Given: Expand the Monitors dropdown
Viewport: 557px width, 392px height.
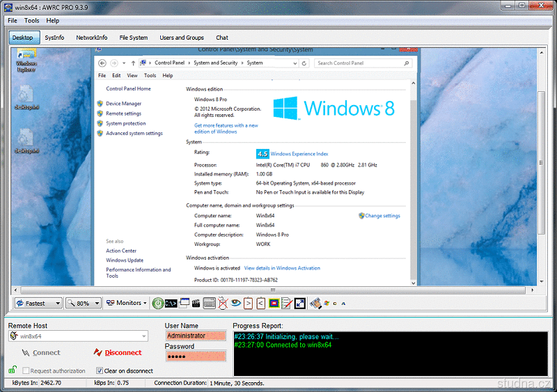Looking at the screenshot, I should (x=126, y=303).
